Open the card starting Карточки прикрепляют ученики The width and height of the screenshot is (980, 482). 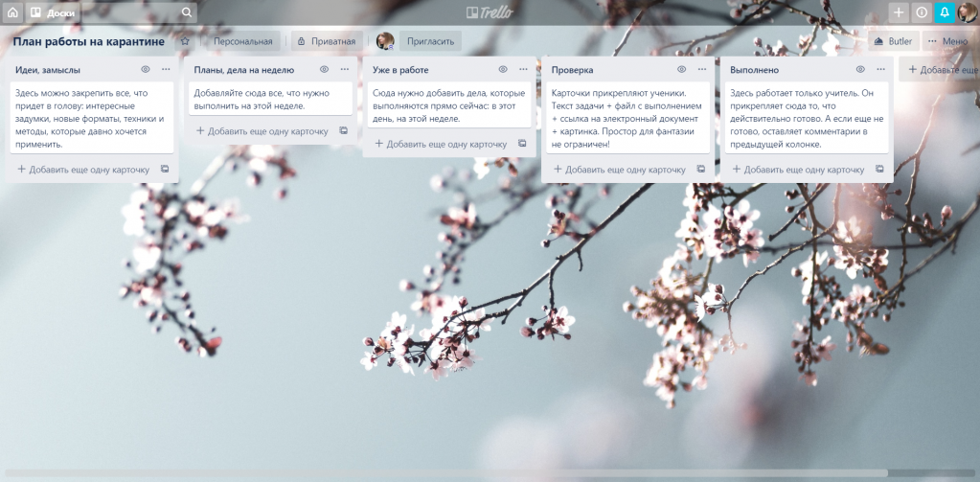pos(628,118)
